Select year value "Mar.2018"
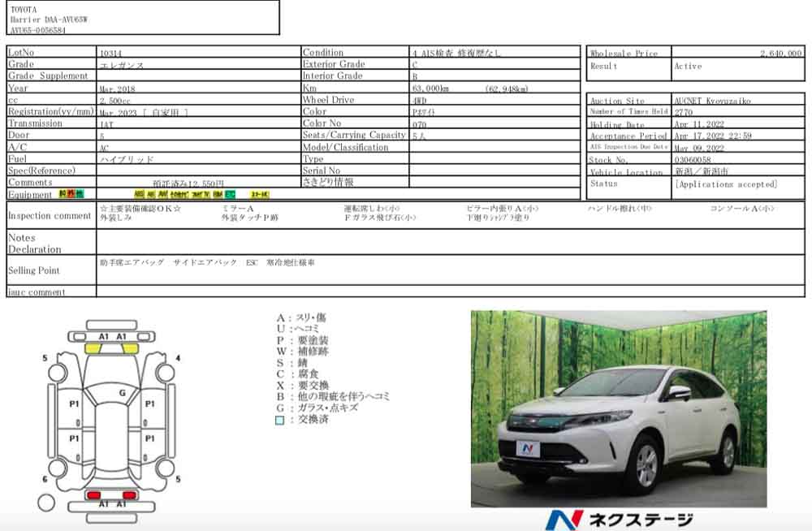Image resolution: width=812 pixels, height=531 pixels. pos(117,89)
